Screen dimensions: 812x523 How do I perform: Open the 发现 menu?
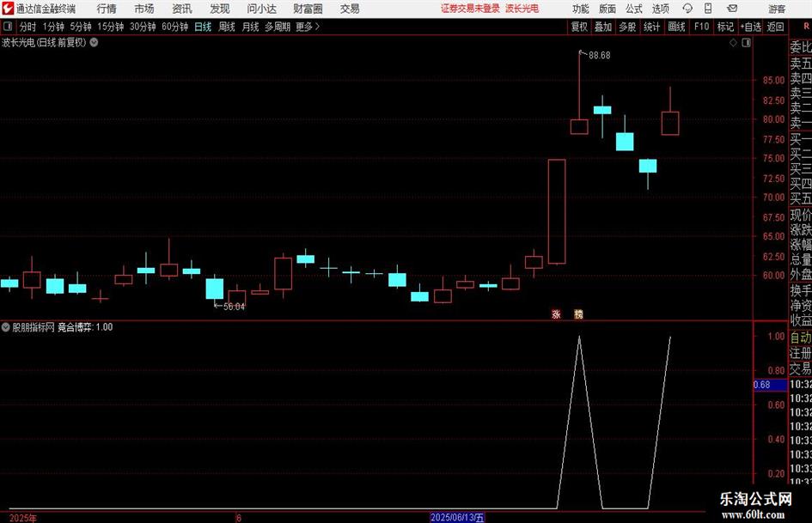coord(220,9)
